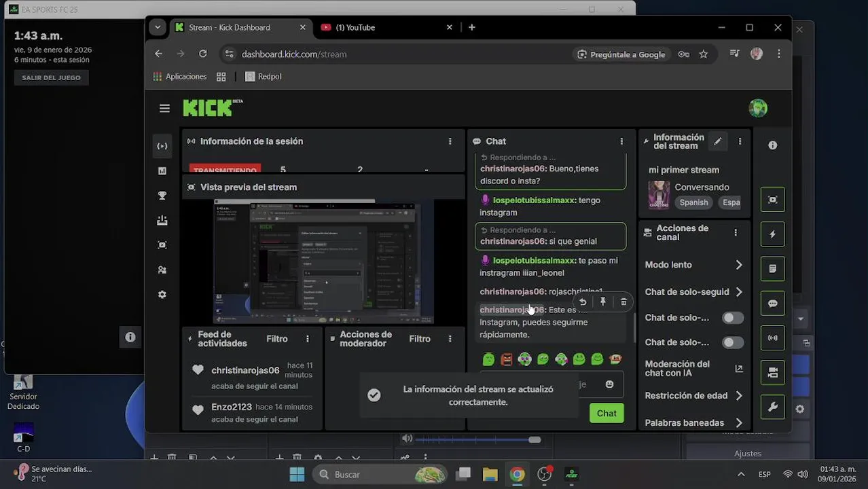Reply to the hovered chat message
This screenshot has width=868, height=489.
[x=583, y=302]
